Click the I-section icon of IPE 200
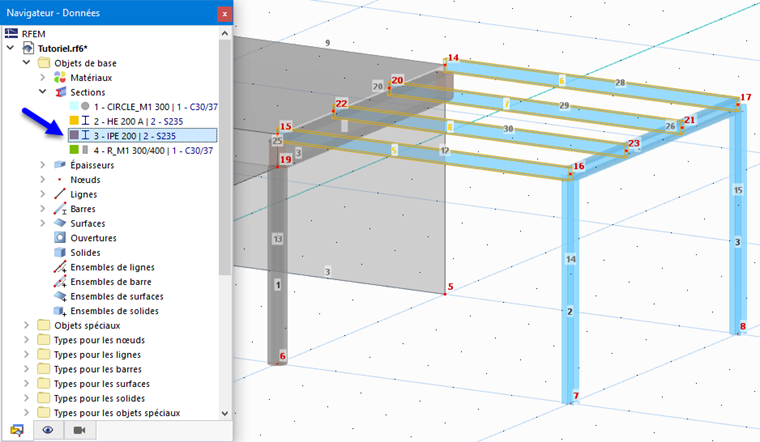The width and height of the screenshot is (760, 442). point(85,135)
